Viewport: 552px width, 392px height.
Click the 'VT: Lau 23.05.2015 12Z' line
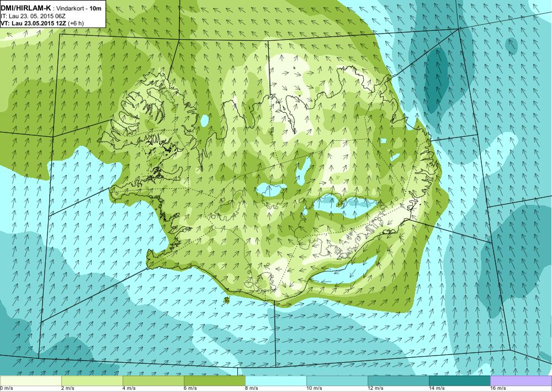34,24
